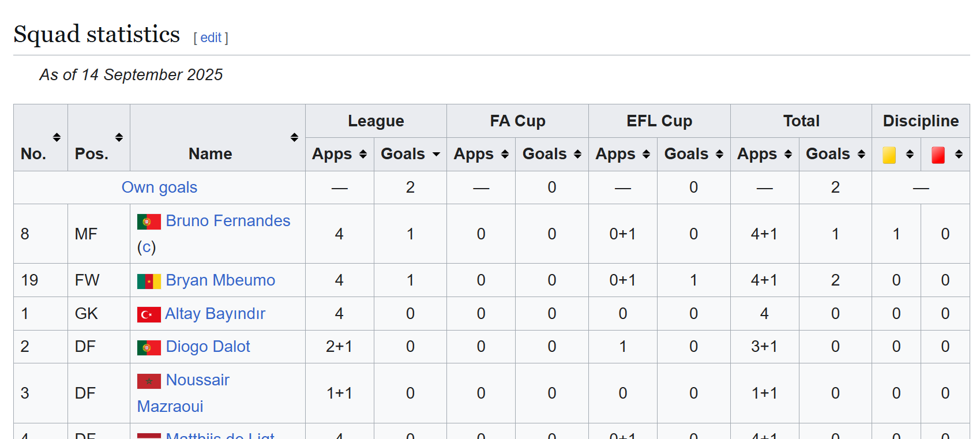Open Bruno Fernandes player page
This screenshot has width=980, height=439.
click(x=228, y=221)
